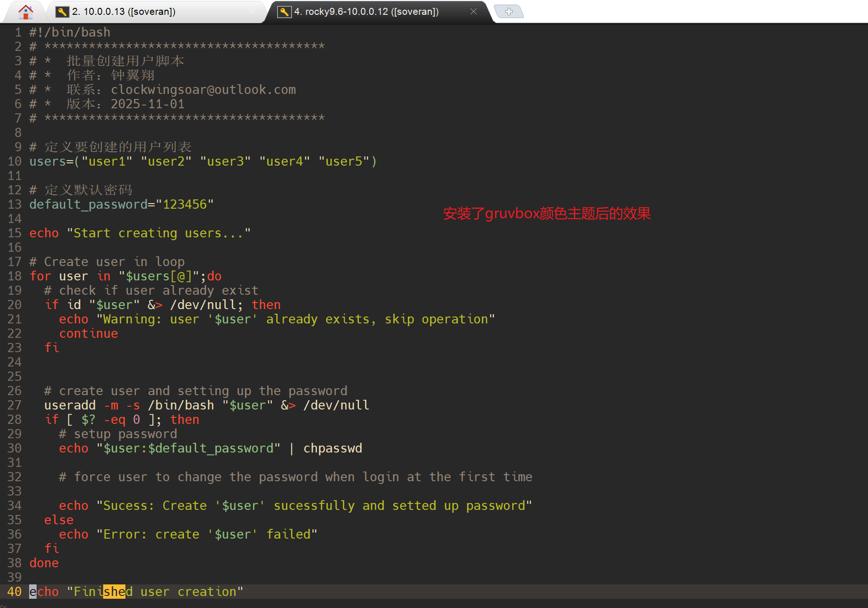Click the useradd command on line 27
This screenshot has width=868, height=608.
click(70, 405)
